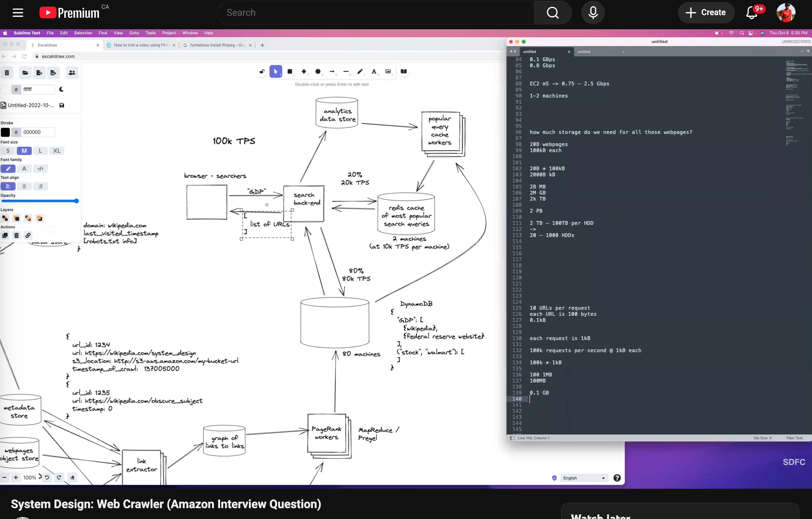Viewport: 812px width, 519px height.
Task: Expand the YouTube guide hamburger menu
Action: coord(17,12)
